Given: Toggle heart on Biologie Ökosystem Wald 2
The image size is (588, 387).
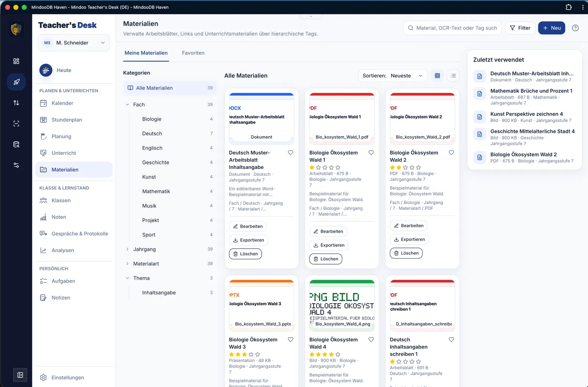Looking at the screenshot, I should click(x=451, y=153).
